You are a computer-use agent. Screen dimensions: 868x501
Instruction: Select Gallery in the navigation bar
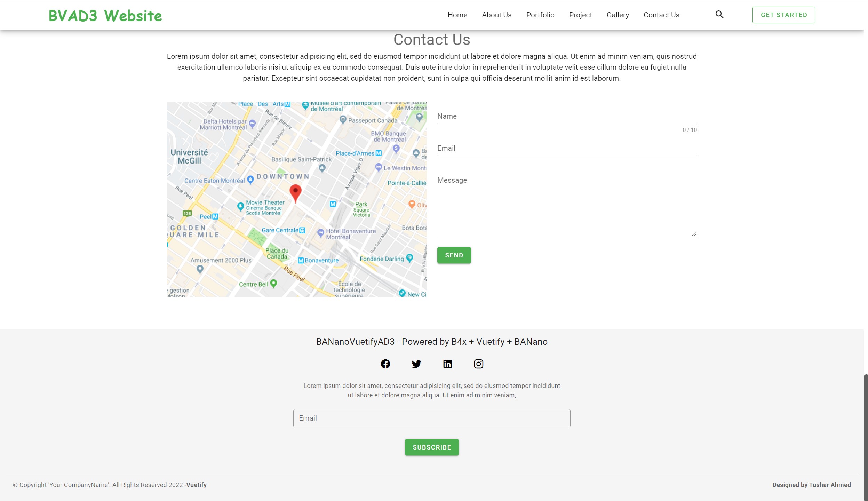(x=618, y=15)
